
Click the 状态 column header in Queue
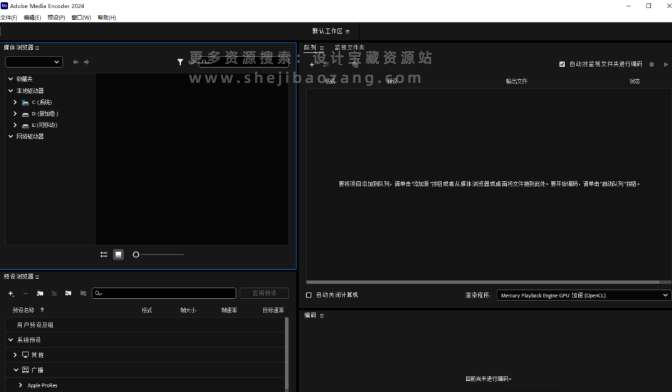click(x=635, y=81)
